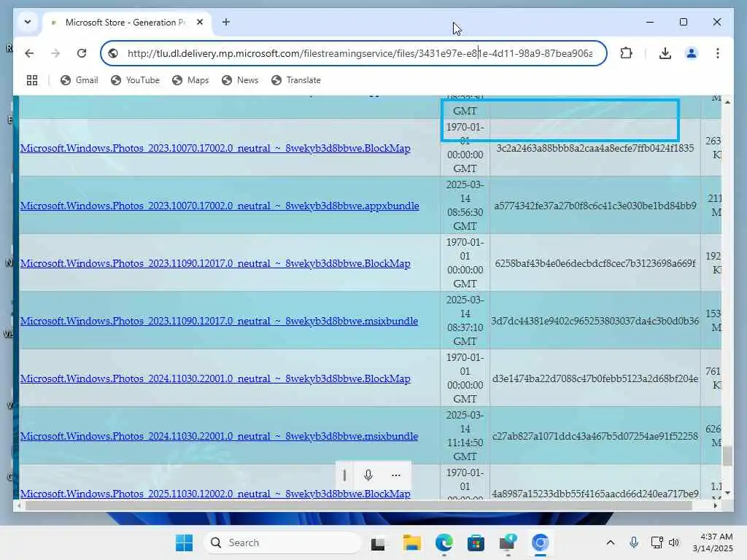
Task: Select hash a5774342fe37a27b0f8c6c41c3e030be1bd84bb9
Action: 595,206
